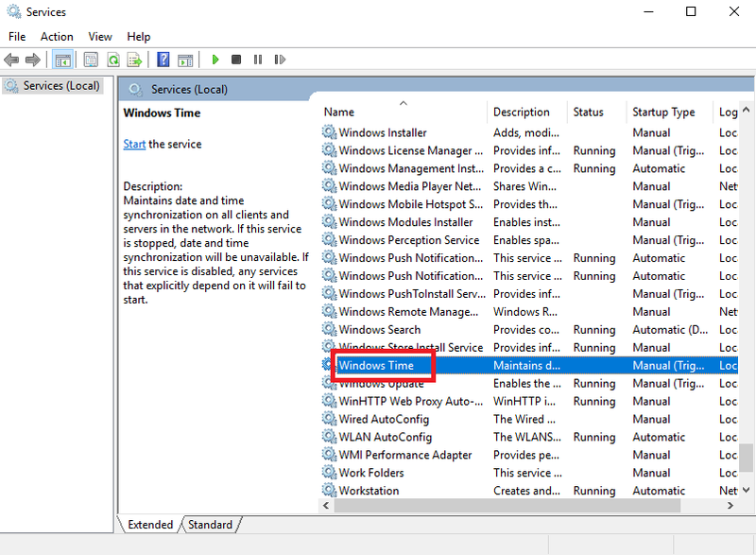Click the gear icon beside WLAN AutoConfig
Viewport: 756px width, 555px height.
pyautogui.click(x=329, y=437)
